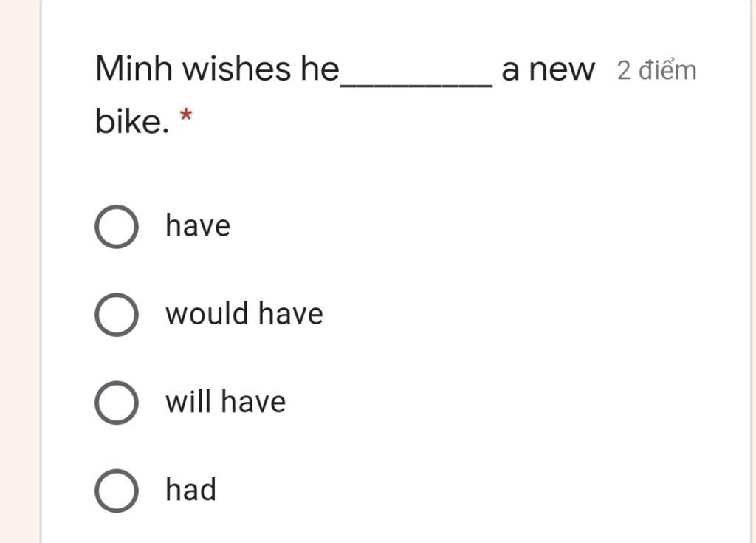Click the word "Minh" in the question

pyautogui.click(x=134, y=69)
